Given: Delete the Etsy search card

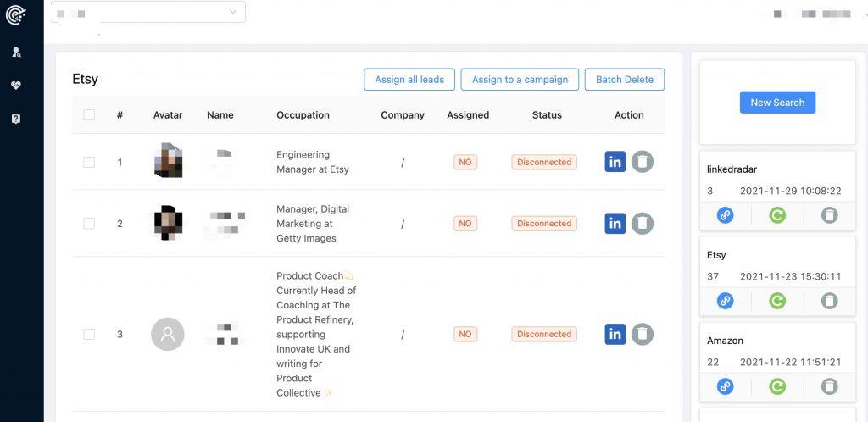Looking at the screenshot, I should click(x=829, y=301).
